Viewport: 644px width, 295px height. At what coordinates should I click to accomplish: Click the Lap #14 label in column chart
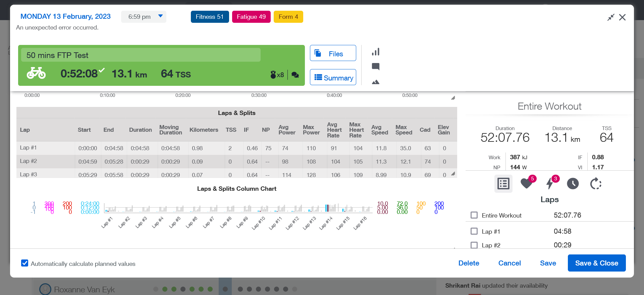(326, 223)
